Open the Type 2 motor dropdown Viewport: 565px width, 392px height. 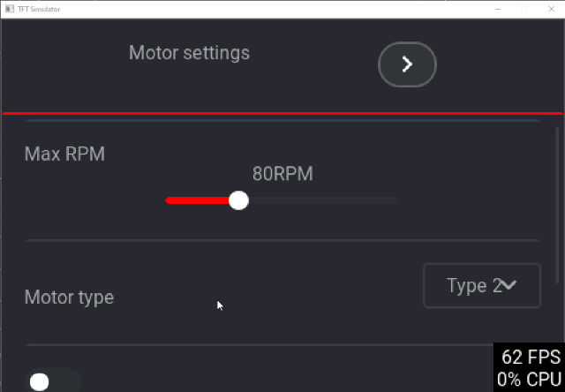pyautogui.click(x=482, y=285)
